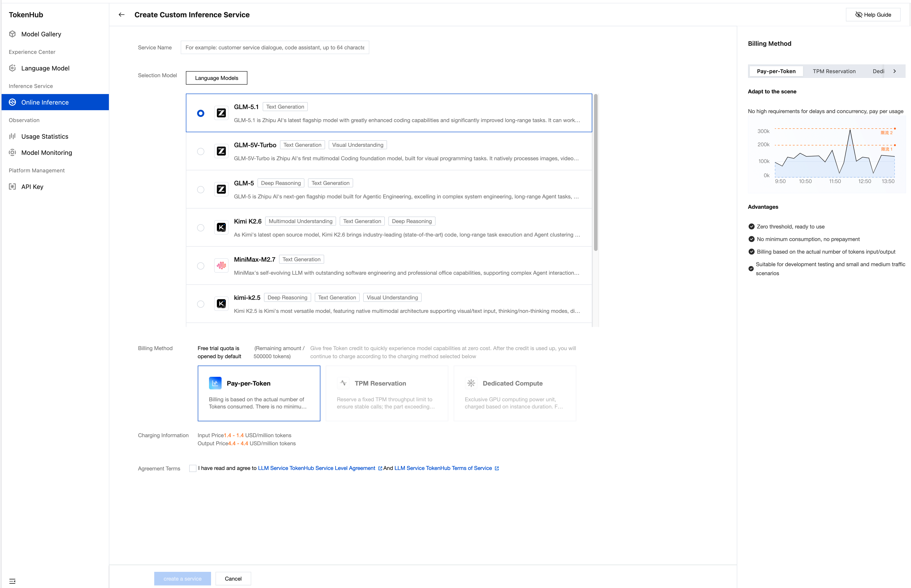Select the Language Models tab
This screenshot has height=588, width=911.
click(216, 78)
